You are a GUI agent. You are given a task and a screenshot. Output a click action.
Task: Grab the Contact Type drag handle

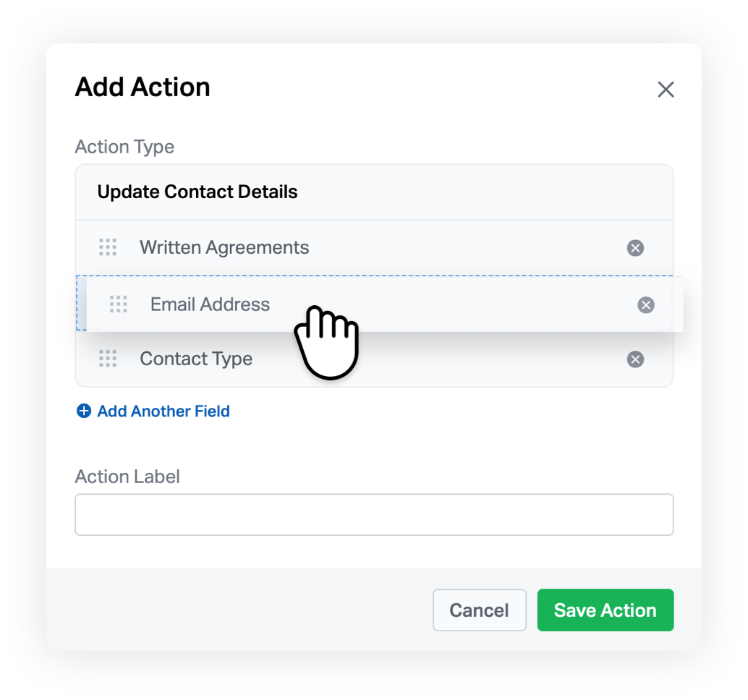coord(108,359)
